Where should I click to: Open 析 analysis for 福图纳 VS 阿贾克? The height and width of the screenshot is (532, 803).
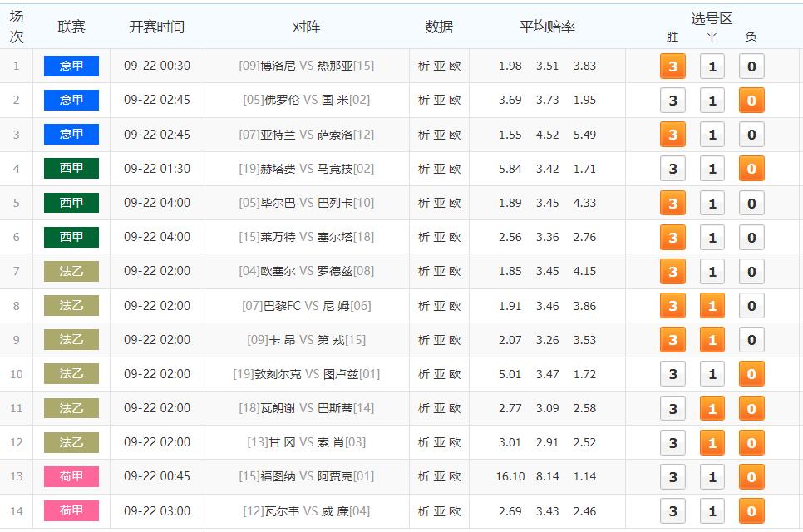(x=423, y=476)
